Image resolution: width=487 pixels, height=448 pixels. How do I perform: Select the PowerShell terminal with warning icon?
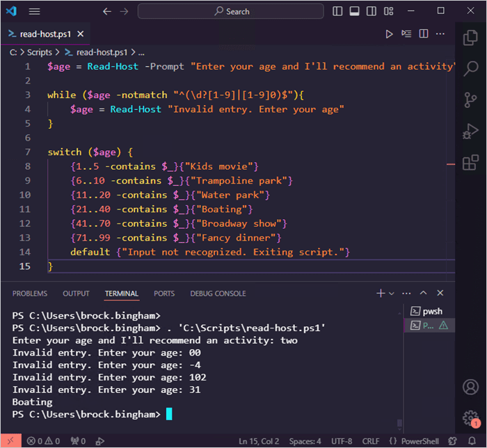tap(429, 326)
